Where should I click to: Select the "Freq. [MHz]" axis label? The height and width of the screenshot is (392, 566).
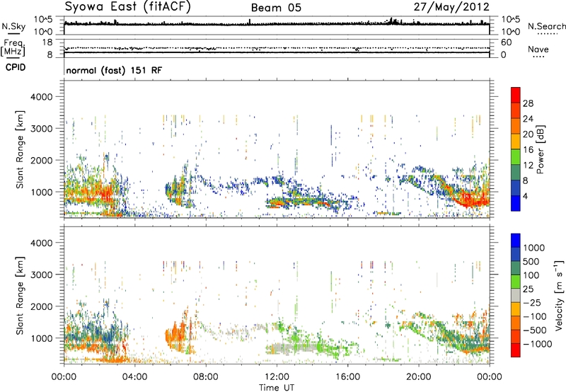[x=13, y=48]
